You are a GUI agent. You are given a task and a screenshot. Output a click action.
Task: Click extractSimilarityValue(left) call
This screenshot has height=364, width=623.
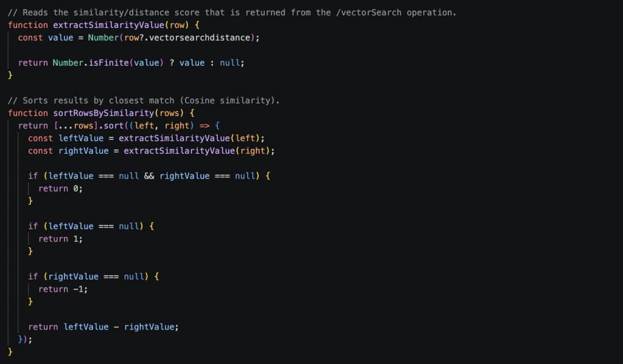189,138
